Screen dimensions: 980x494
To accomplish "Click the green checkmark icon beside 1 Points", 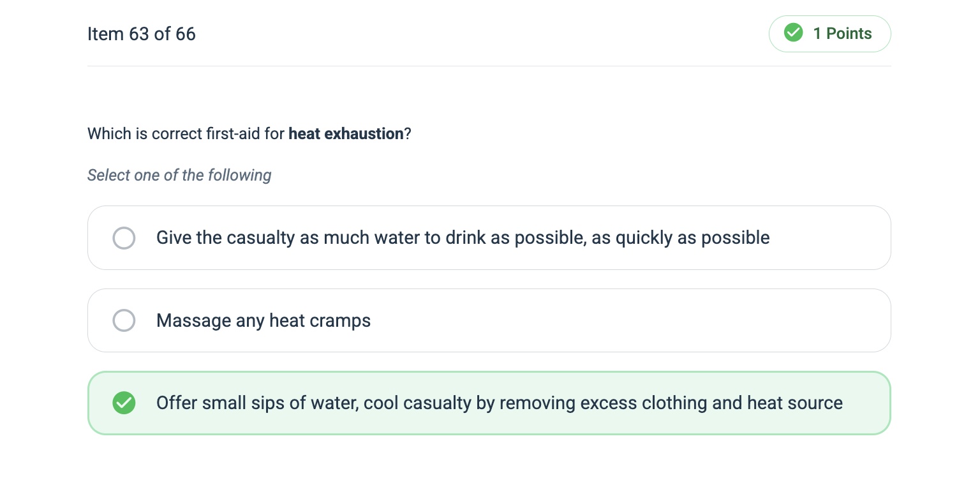I will [x=793, y=33].
